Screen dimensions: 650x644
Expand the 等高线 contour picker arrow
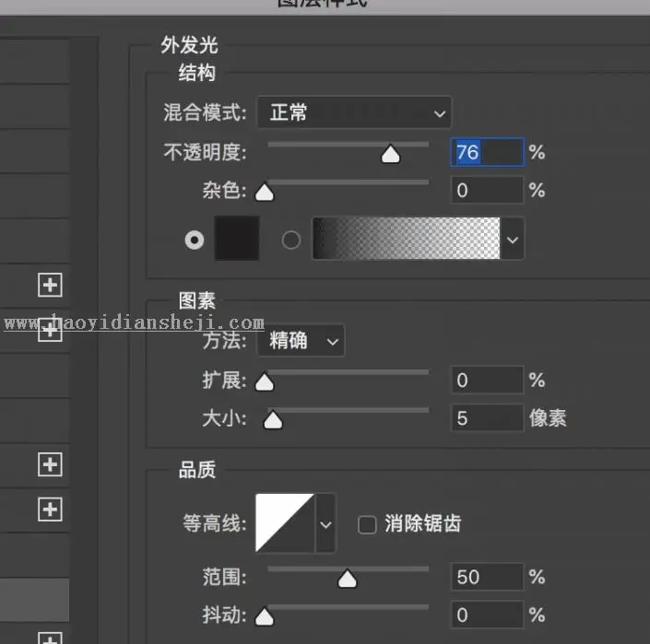[x=325, y=523]
